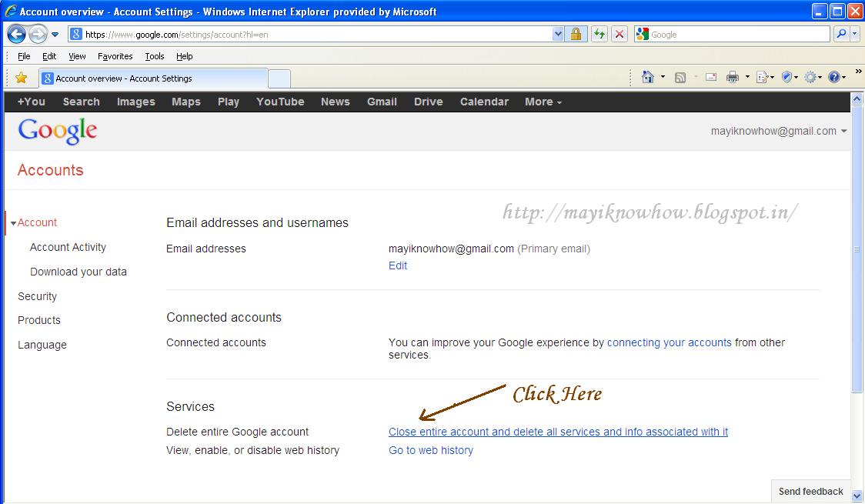Screen dimensions: 865x504
Task: Click Close entire account and delete link
Action: click(558, 432)
